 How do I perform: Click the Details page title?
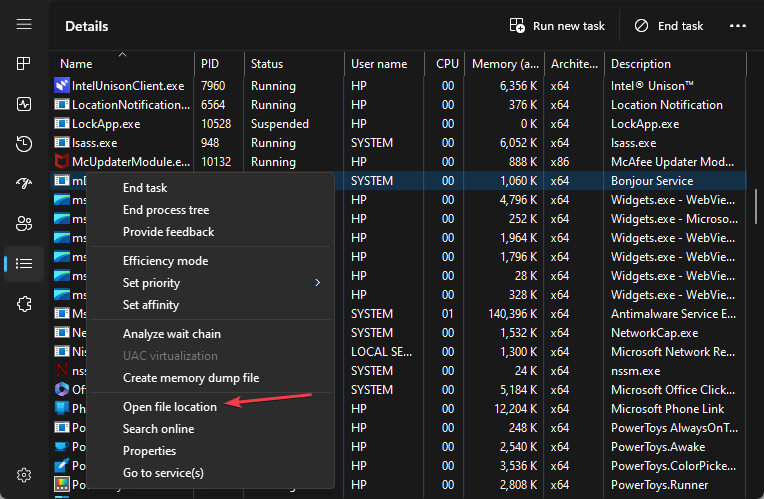pos(87,26)
